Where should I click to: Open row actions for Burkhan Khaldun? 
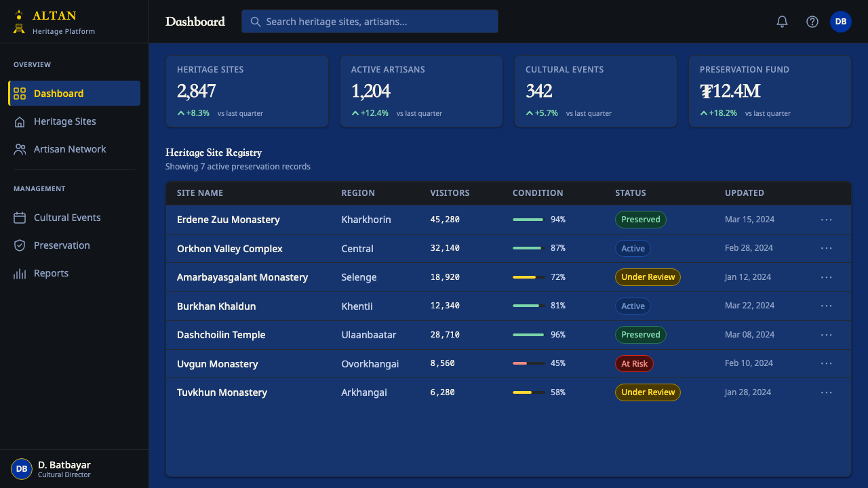point(826,306)
